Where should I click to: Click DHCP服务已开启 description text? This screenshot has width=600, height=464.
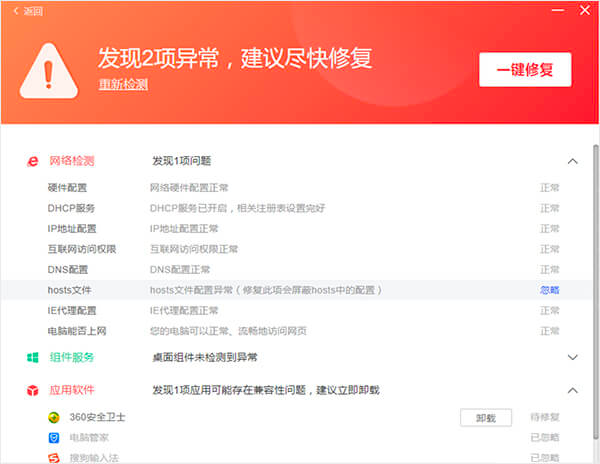(x=237, y=208)
